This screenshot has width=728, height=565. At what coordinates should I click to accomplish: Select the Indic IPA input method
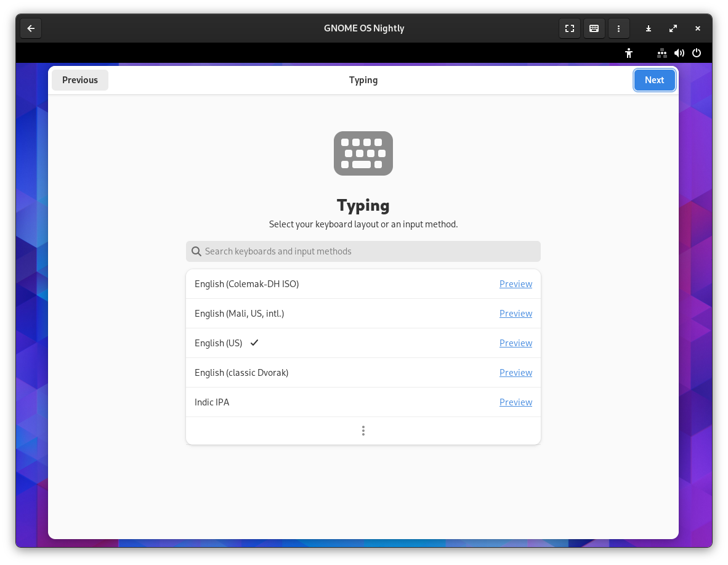click(x=212, y=402)
